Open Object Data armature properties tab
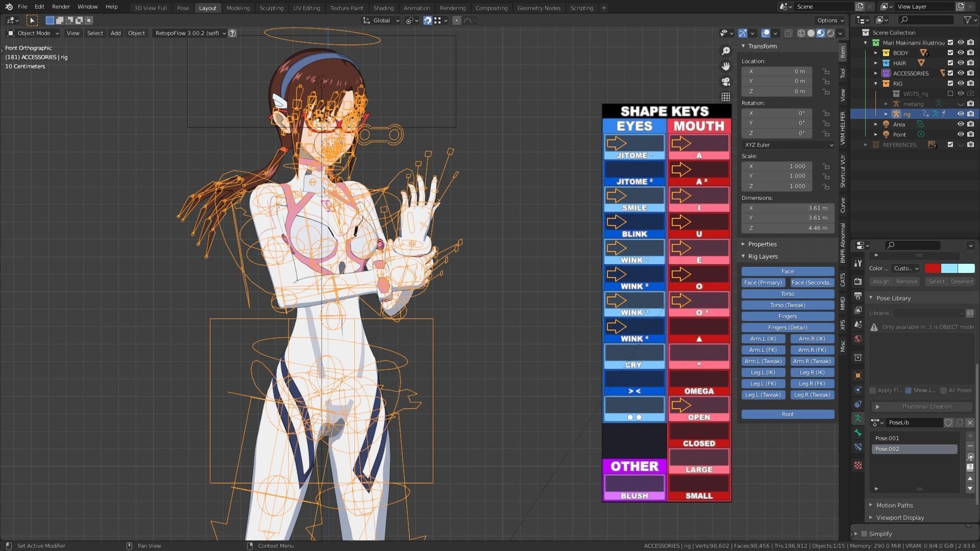Image resolution: width=980 pixels, height=551 pixels. coord(858,418)
